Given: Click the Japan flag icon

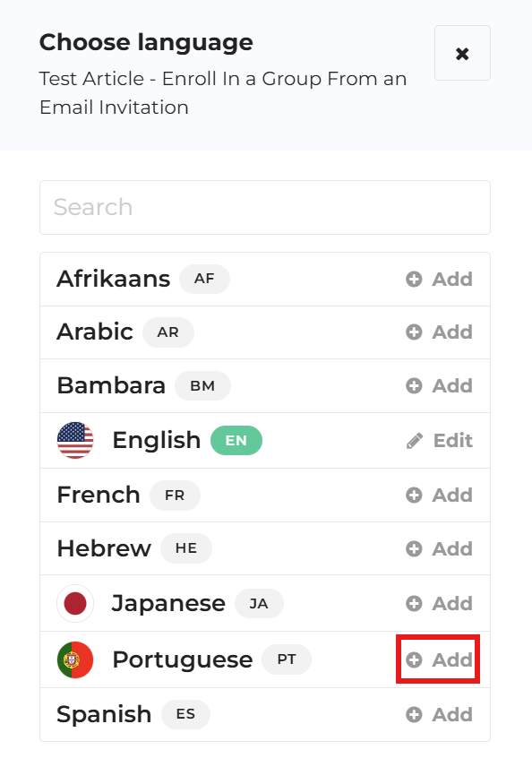Looking at the screenshot, I should pyautogui.click(x=75, y=603).
